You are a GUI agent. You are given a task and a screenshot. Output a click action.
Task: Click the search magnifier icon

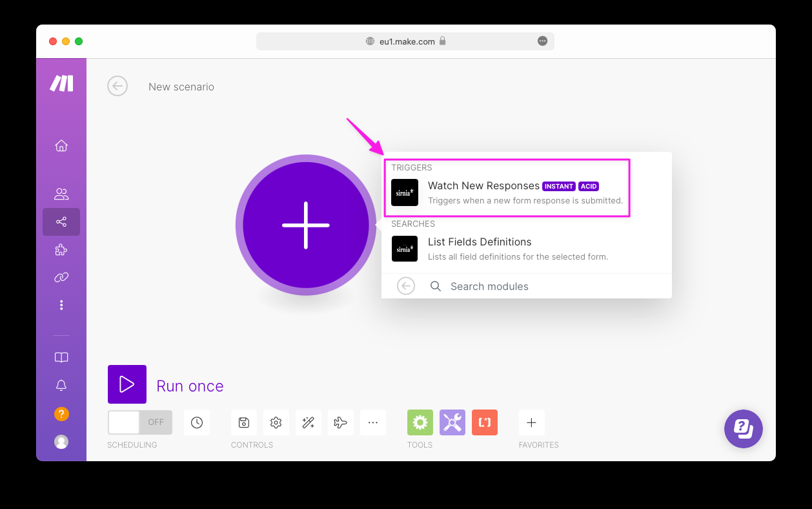click(x=436, y=286)
